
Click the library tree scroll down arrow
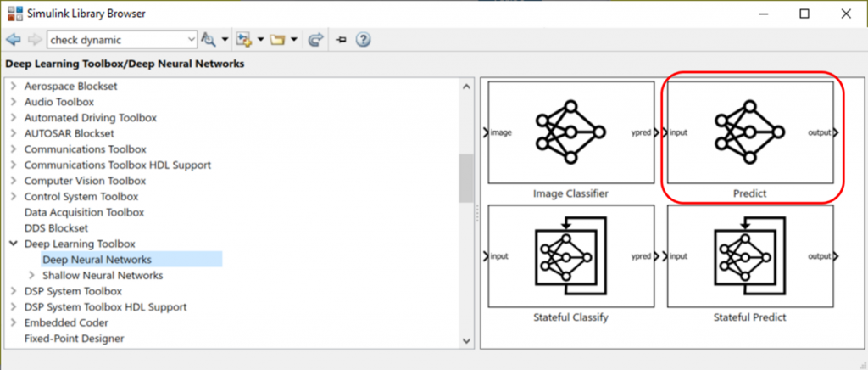pos(466,340)
